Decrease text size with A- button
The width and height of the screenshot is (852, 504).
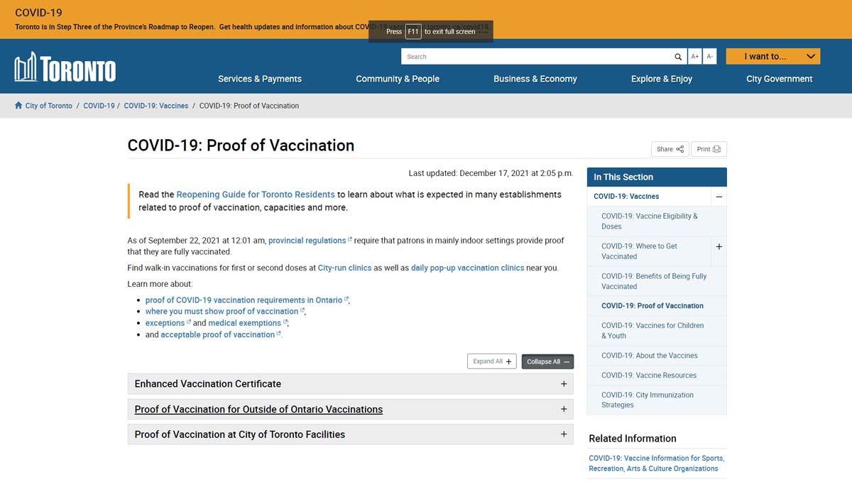[710, 57]
